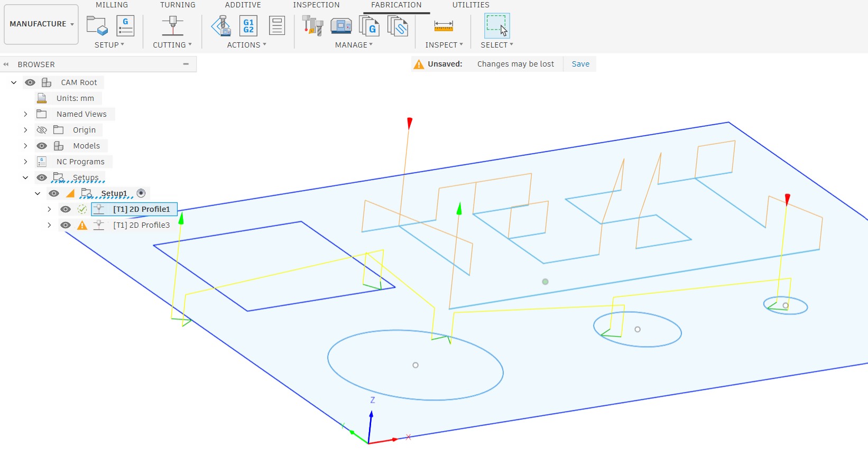Open the MANUFACTURE workspace dropdown
The image size is (868, 466).
[41, 24]
